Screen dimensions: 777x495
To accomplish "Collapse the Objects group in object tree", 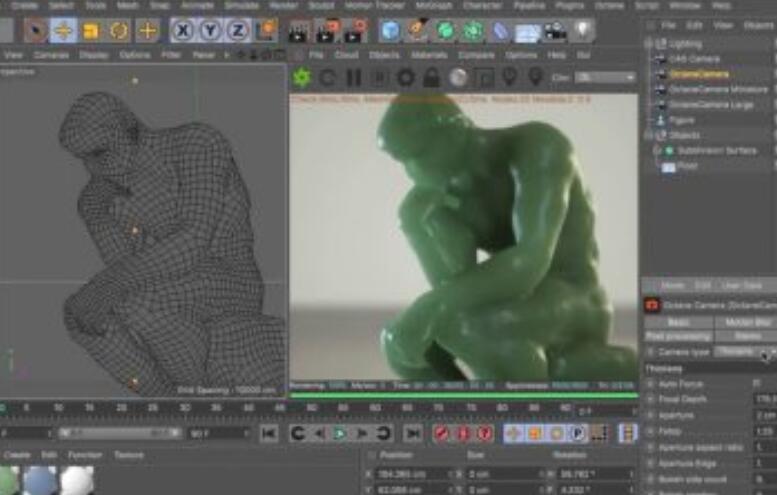I will pyautogui.click(x=649, y=135).
